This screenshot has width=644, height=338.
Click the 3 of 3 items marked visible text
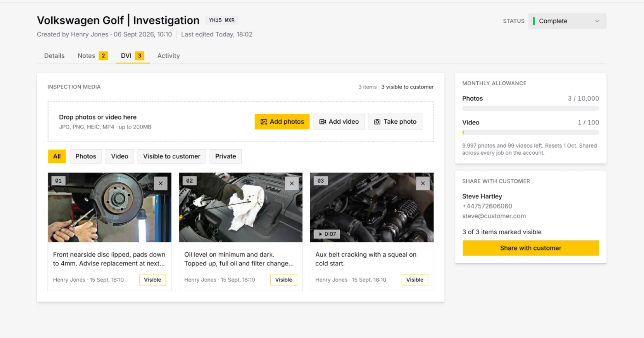(502, 232)
